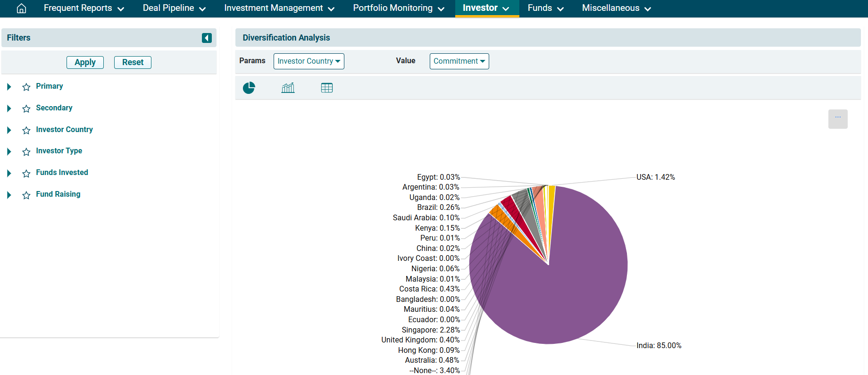Viewport: 868px width, 375px height.
Task: Open the Investor Country params dropdown
Action: pyautogui.click(x=309, y=61)
